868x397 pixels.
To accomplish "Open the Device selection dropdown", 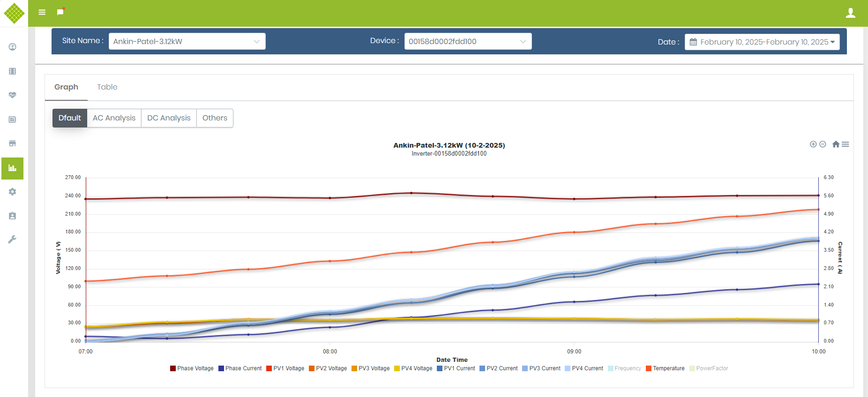I will click(x=468, y=41).
